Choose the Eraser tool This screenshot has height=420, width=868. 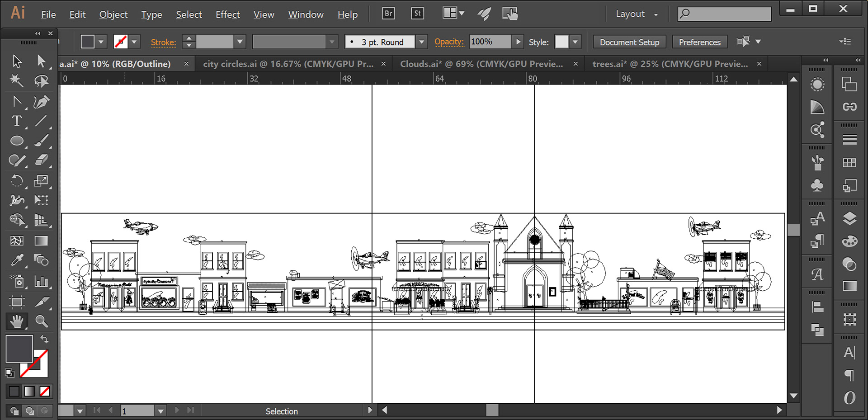pyautogui.click(x=41, y=160)
